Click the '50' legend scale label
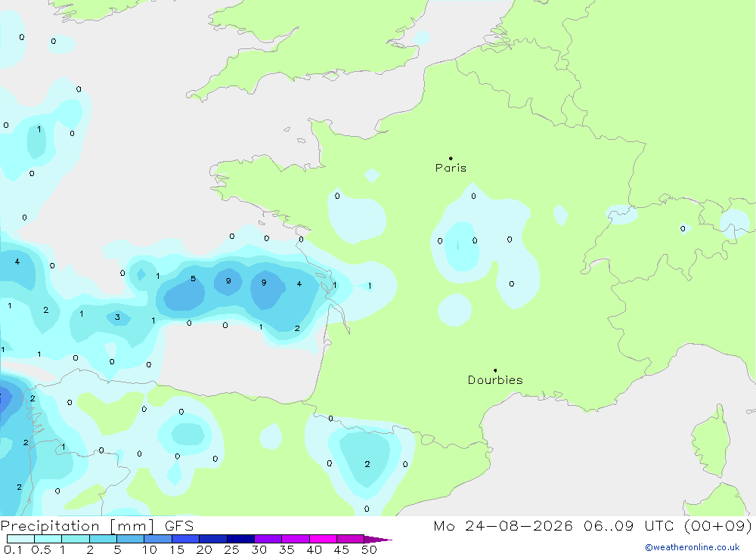The height and width of the screenshot is (554, 756). [369, 549]
